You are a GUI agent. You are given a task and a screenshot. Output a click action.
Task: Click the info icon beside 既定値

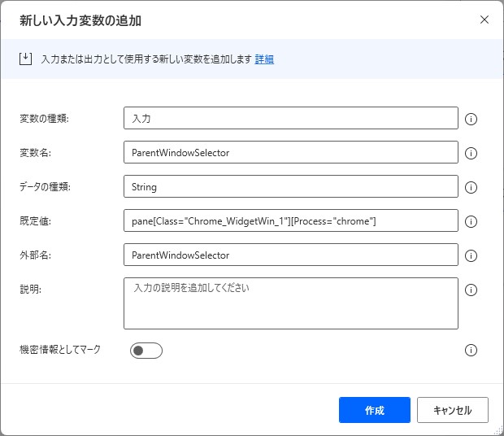click(471, 221)
